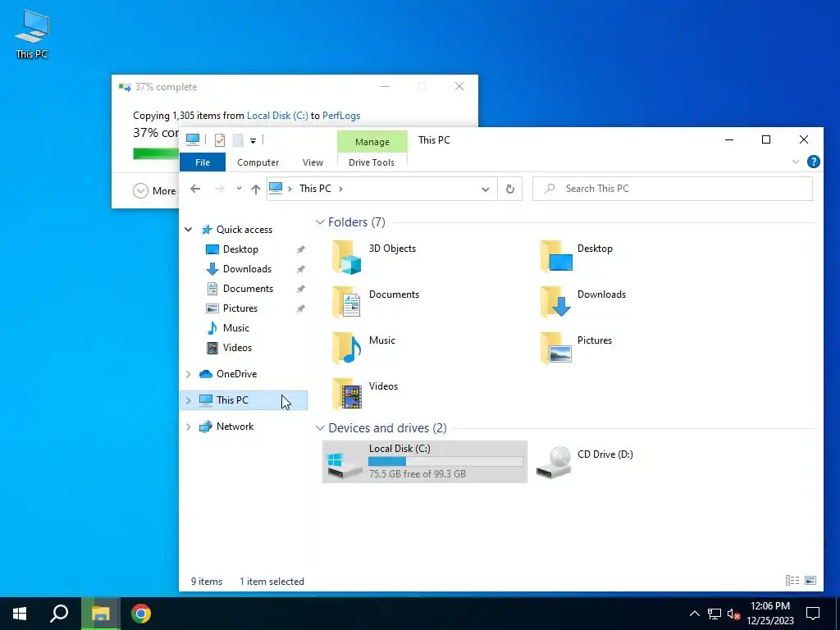Switch to details view layout icon

point(792,581)
